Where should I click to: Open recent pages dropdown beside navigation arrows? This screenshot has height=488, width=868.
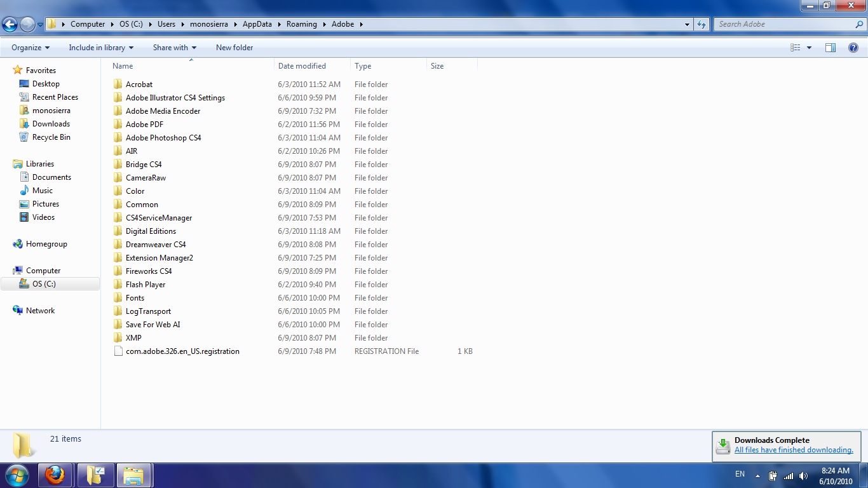click(x=40, y=25)
